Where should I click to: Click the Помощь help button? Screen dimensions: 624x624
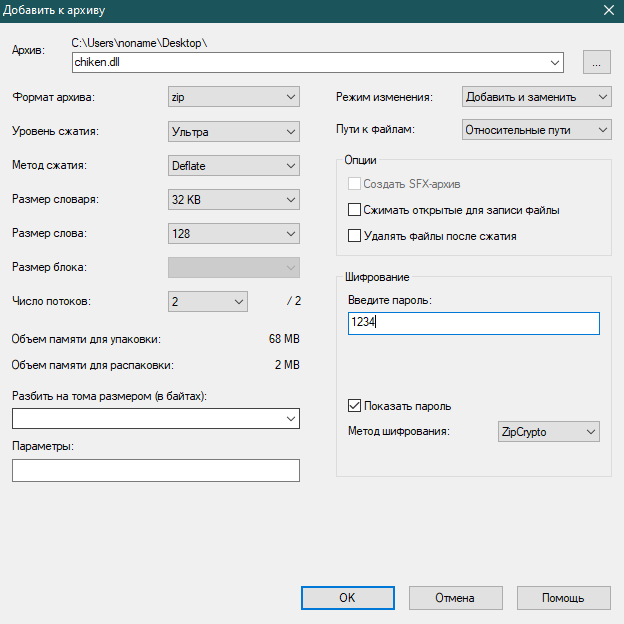pos(563,598)
